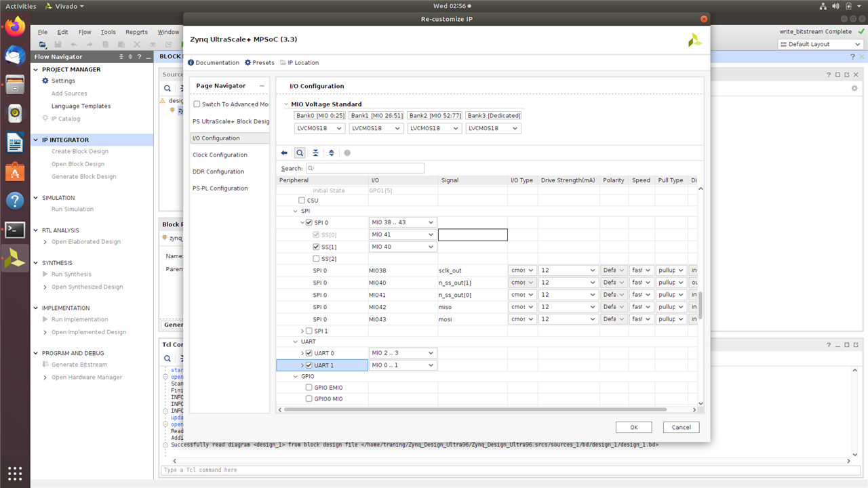
Task: Open Files manager from the dock
Action: [15, 85]
